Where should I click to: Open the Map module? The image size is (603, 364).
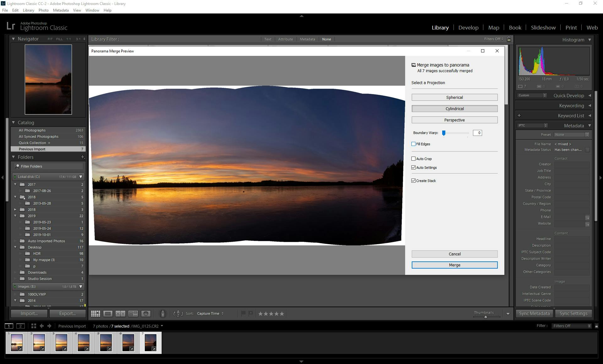[x=493, y=28]
